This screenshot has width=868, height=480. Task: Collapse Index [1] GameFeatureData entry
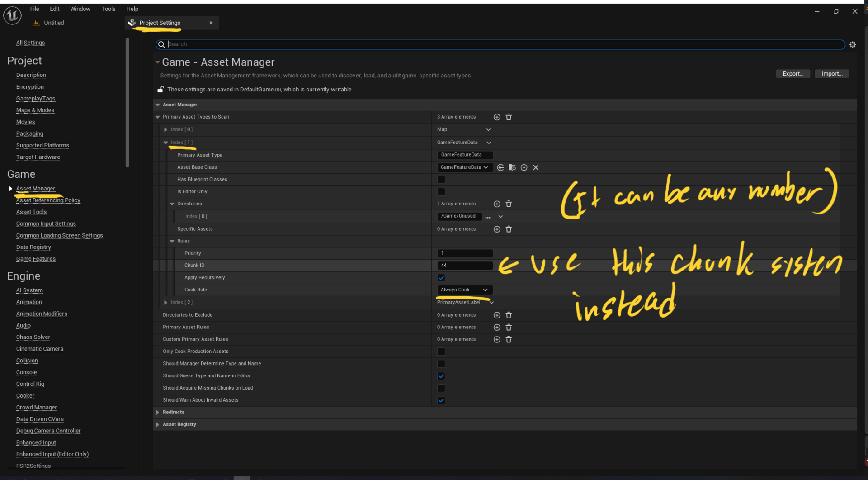166,143
